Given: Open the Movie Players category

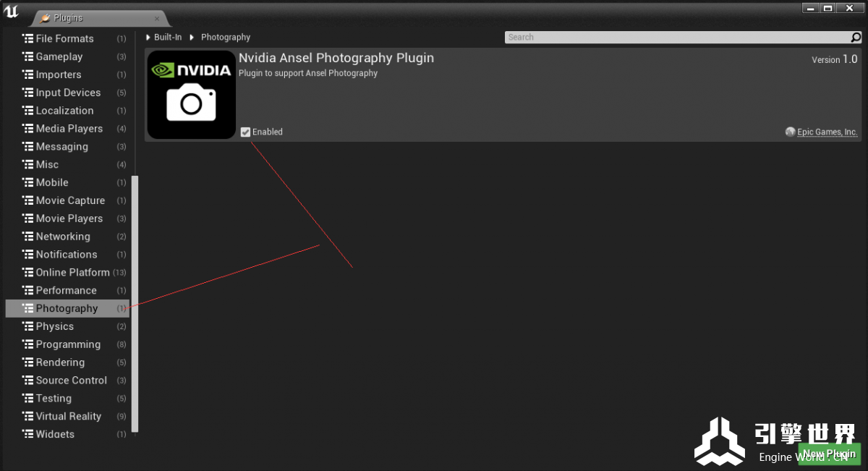Looking at the screenshot, I should point(67,218).
